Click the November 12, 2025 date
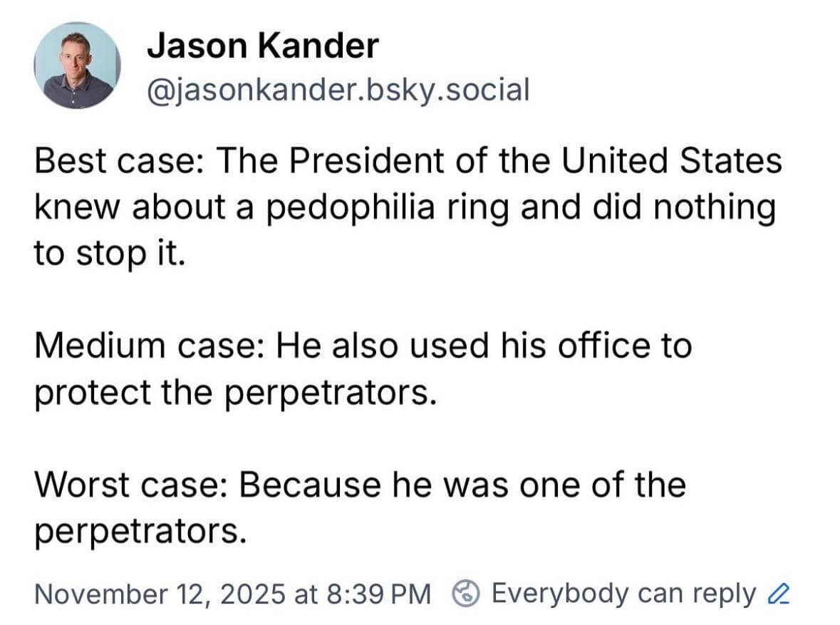Viewport: 840px width, 625px height. (x=162, y=592)
